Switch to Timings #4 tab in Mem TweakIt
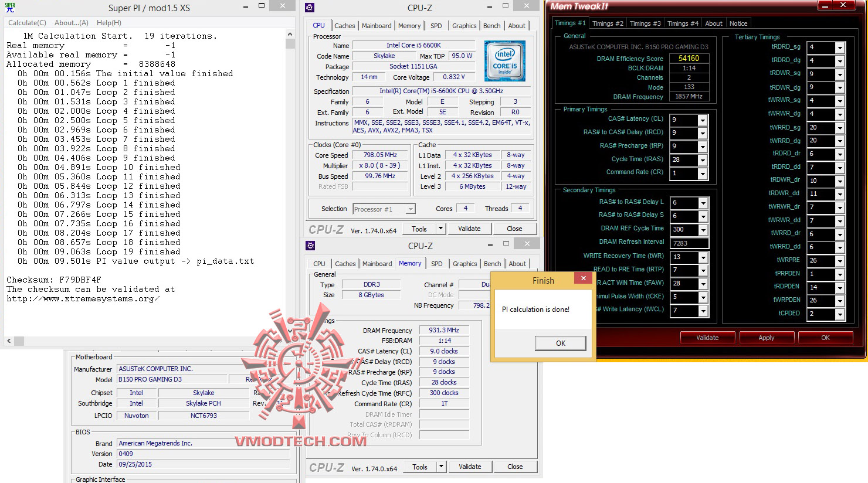 [x=683, y=23]
